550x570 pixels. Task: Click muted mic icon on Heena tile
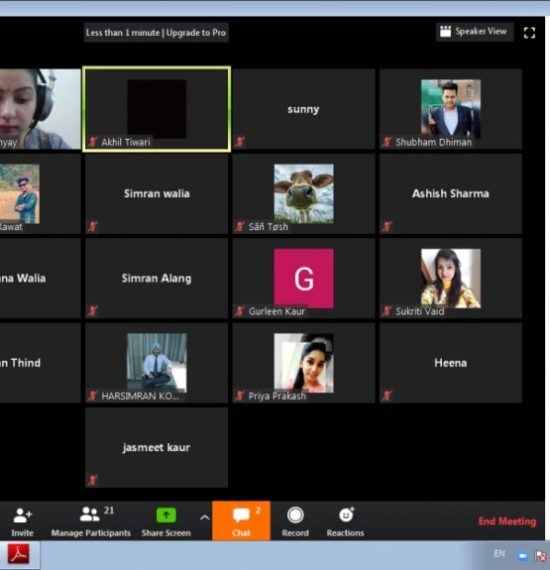pyautogui.click(x=387, y=396)
